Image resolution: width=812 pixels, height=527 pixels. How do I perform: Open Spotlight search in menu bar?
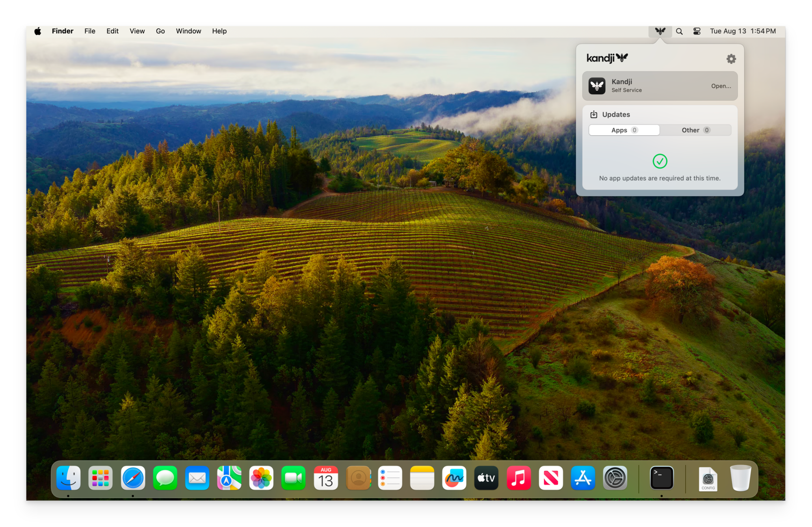[679, 31]
